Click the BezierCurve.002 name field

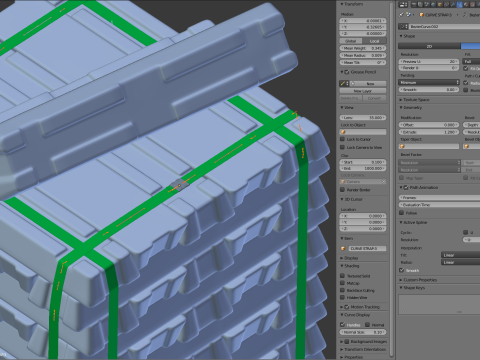click(x=445, y=26)
